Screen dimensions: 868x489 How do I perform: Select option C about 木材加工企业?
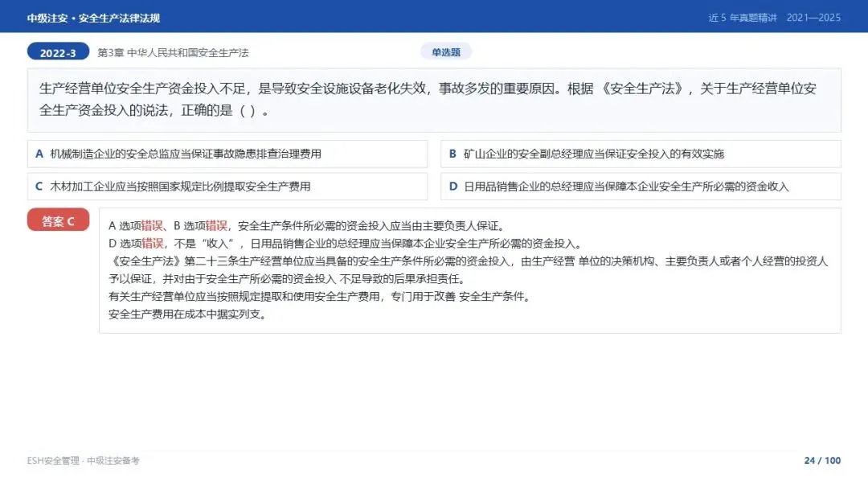(x=227, y=187)
